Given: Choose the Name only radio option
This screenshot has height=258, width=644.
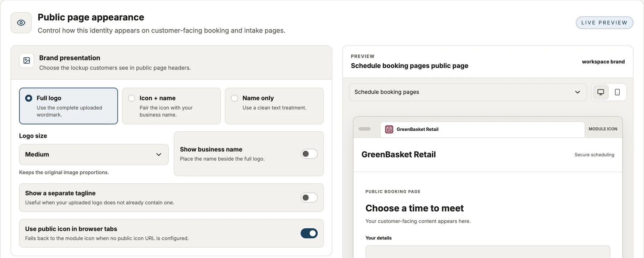Looking at the screenshot, I should (x=234, y=98).
